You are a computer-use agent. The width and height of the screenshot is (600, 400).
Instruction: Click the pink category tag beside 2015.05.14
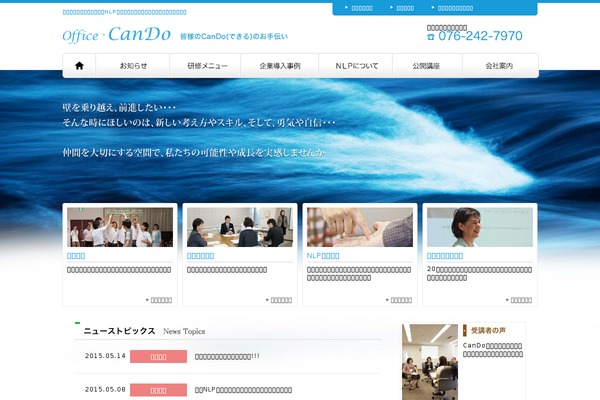(x=158, y=356)
